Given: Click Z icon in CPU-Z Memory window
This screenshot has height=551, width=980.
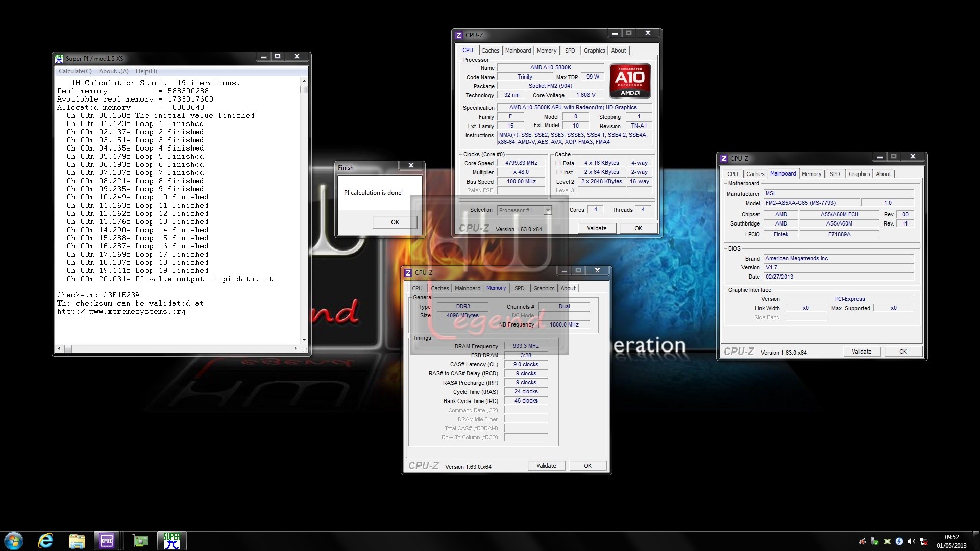Looking at the screenshot, I should [x=408, y=273].
